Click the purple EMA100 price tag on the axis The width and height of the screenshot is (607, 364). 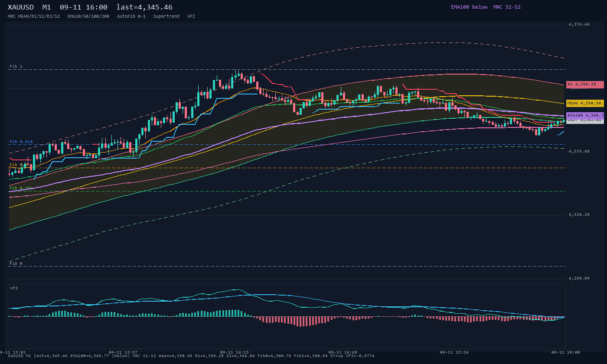pyautogui.click(x=585, y=115)
